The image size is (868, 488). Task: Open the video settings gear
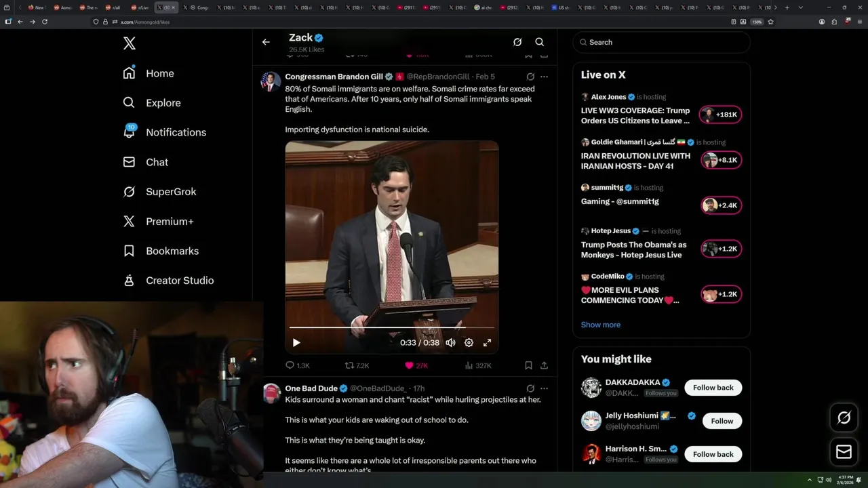[x=469, y=343]
